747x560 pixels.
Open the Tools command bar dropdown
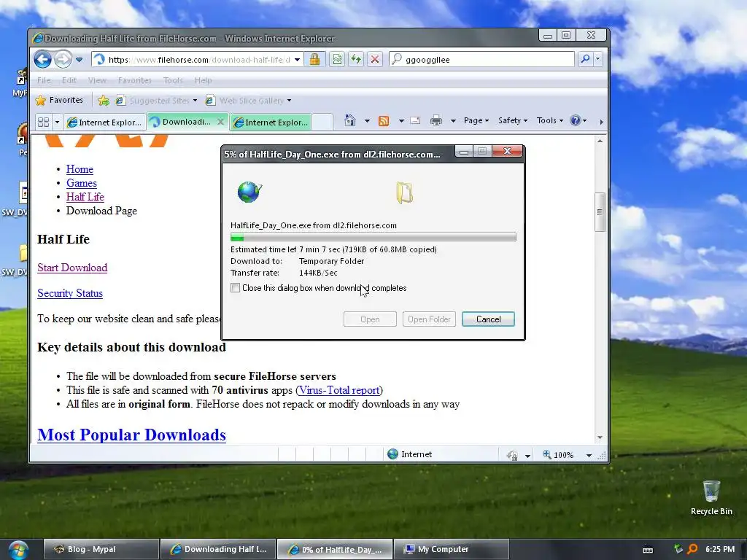point(550,120)
